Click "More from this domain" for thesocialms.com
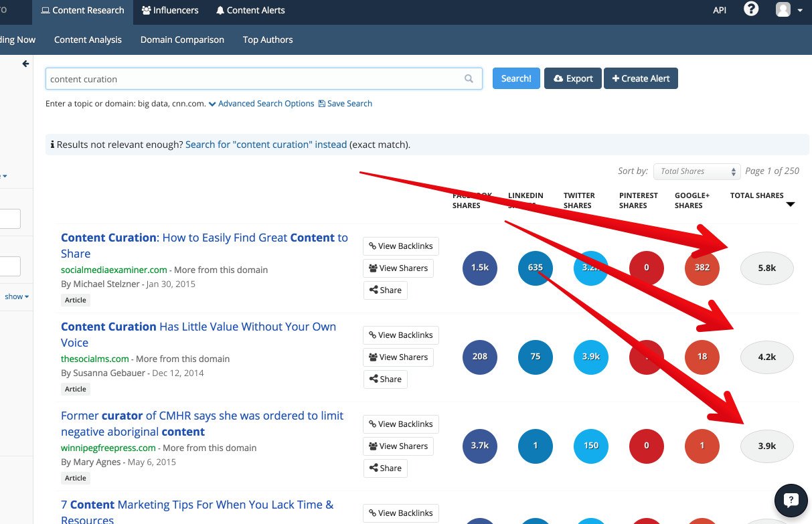Image resolution: width=812 pixels, height=524 pixels. (183, 359)
